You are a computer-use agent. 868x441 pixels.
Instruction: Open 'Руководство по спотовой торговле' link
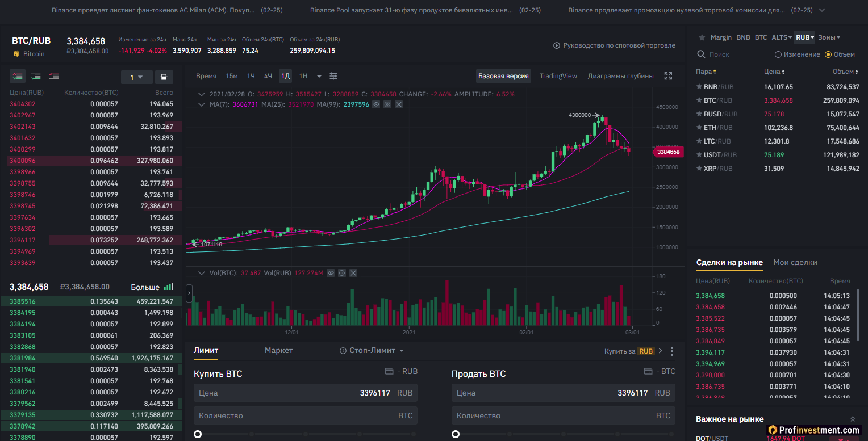(x=619, y=45)
